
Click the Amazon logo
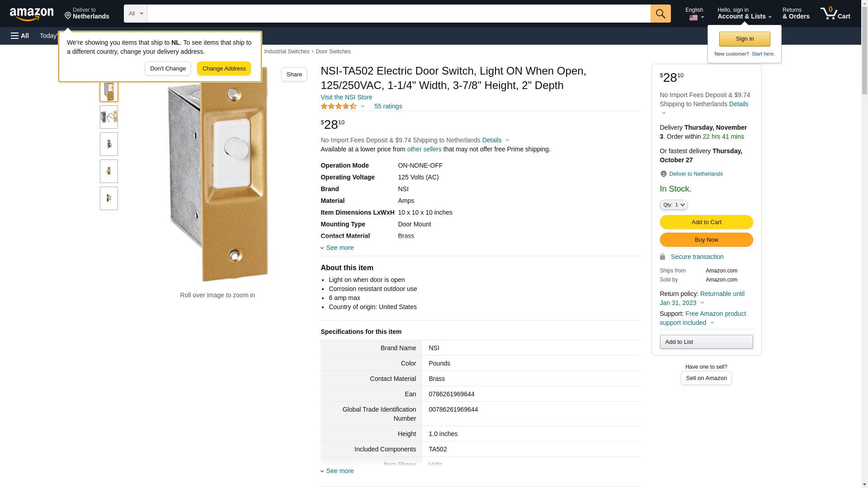point(32,14)
